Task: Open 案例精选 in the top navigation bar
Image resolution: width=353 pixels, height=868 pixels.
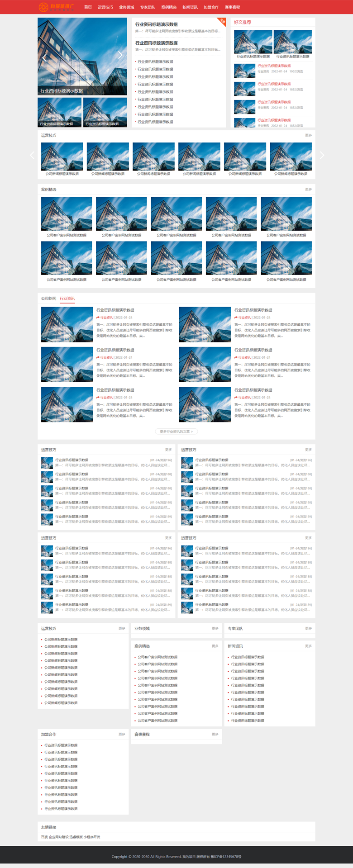Action: click(169, 7)
